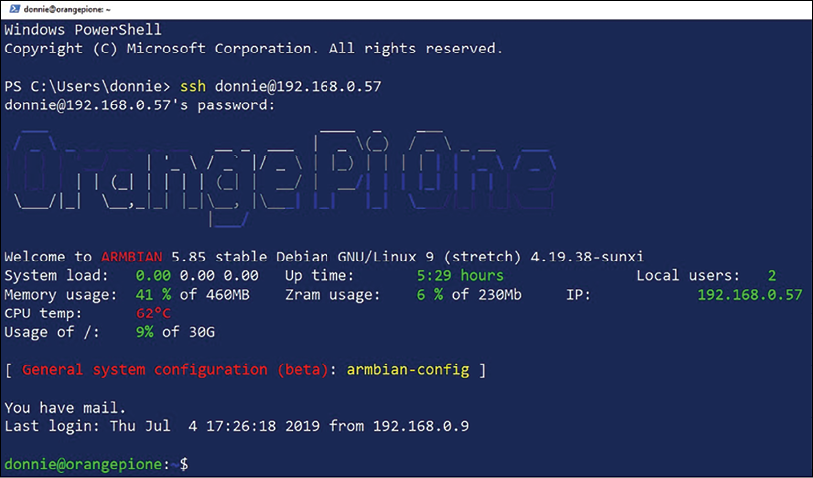Click the yellow 'armbian-config' command text

408,370
